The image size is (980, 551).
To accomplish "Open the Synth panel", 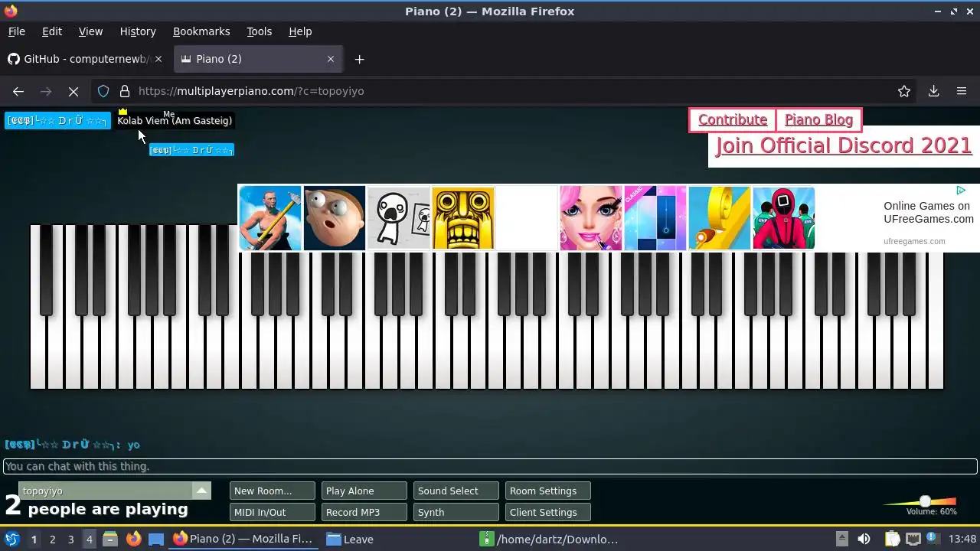I will 456,513.
